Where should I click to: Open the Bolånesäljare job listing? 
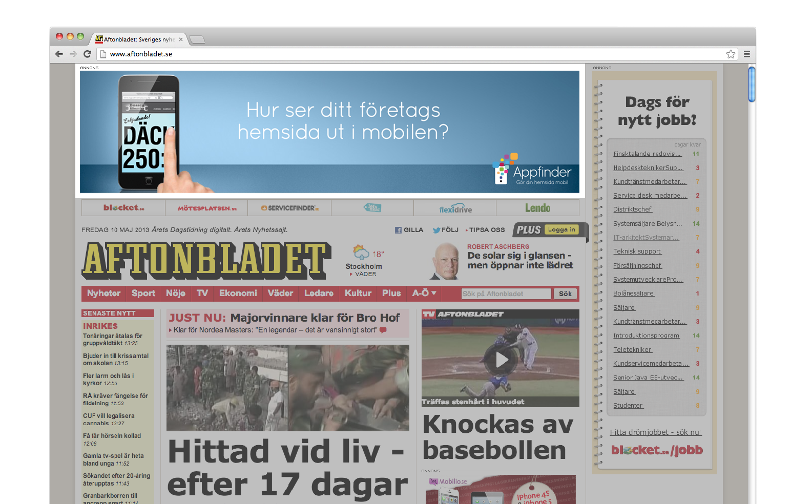(x=634, y=293)
